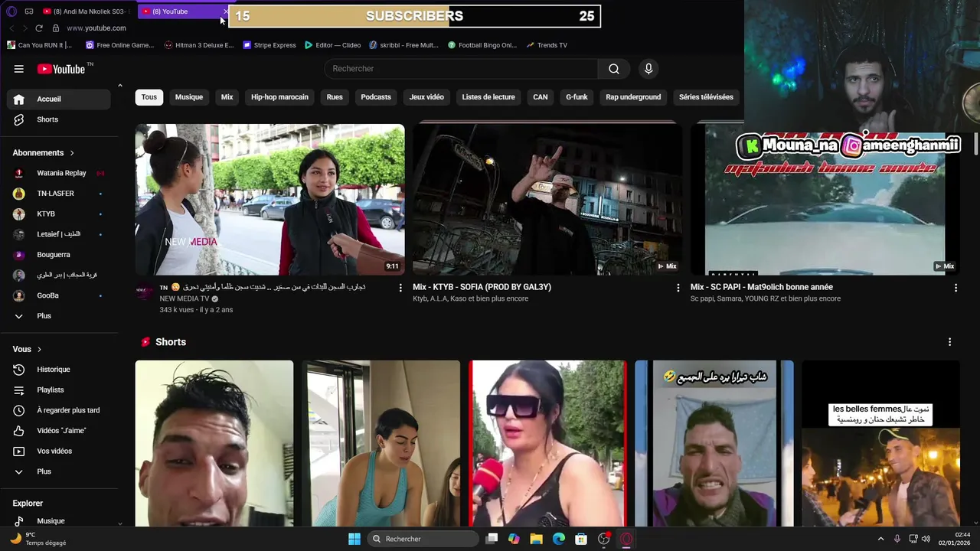Click the search magnifier button
This screenshot has height=551, width=980.
(x=614, y=69)
